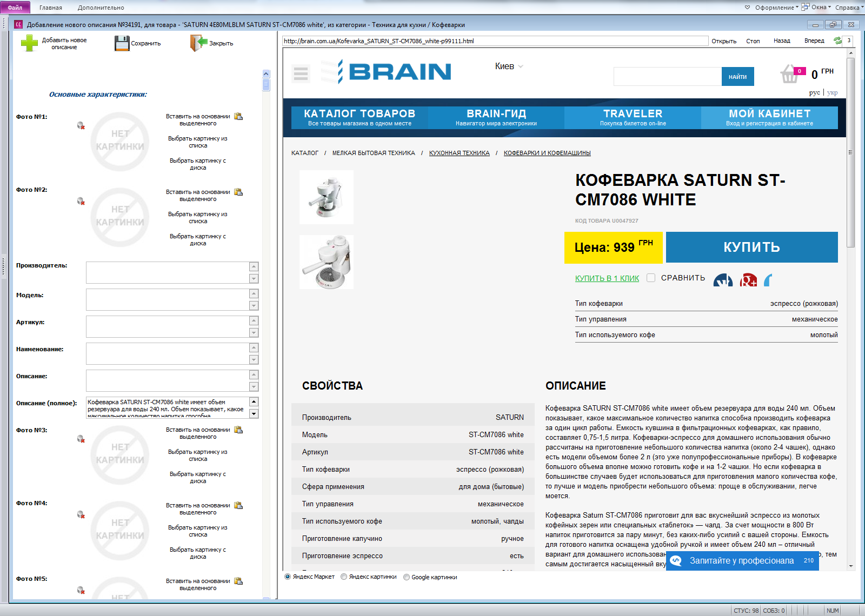Delete Фото №3 image via red-x icon
The width and height of the screenshot is (865, 616).
[x=81, y=439]
